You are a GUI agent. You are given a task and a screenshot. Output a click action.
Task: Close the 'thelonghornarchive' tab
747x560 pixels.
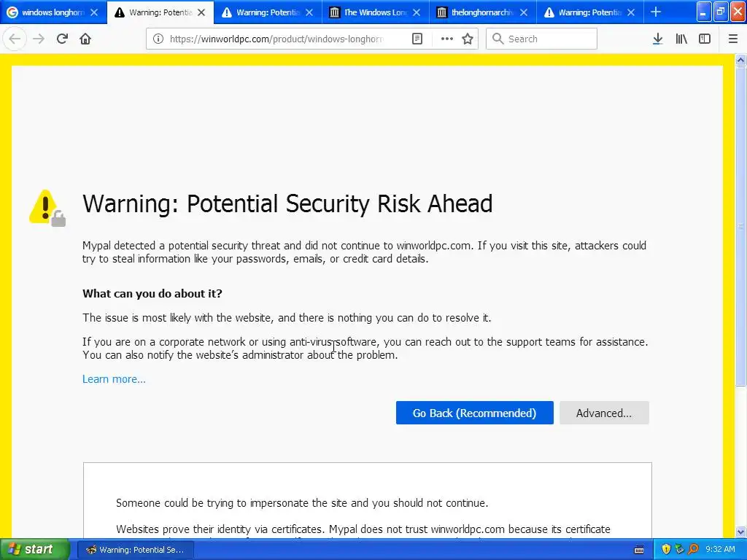coord(524,12)
